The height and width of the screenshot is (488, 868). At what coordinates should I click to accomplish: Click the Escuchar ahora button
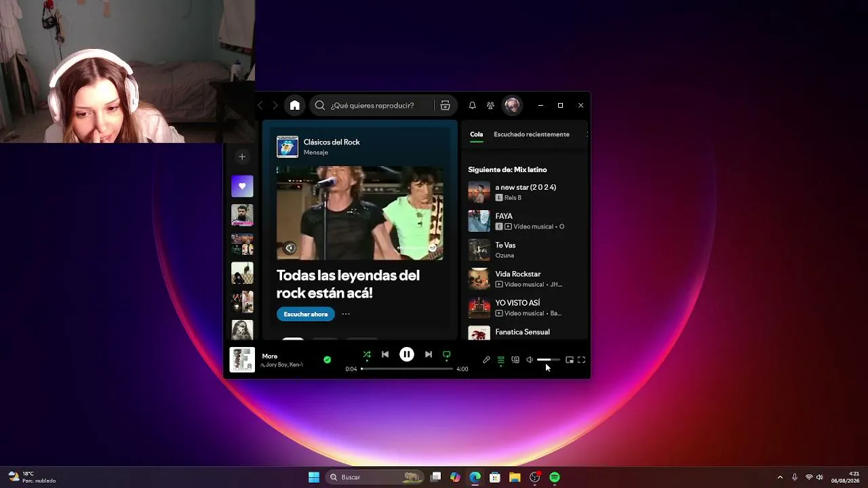[306, 314]
